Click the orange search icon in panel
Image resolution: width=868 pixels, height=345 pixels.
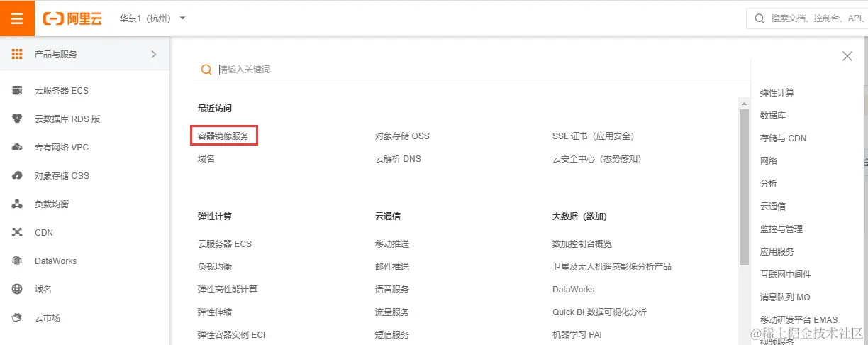pos(206,70)
